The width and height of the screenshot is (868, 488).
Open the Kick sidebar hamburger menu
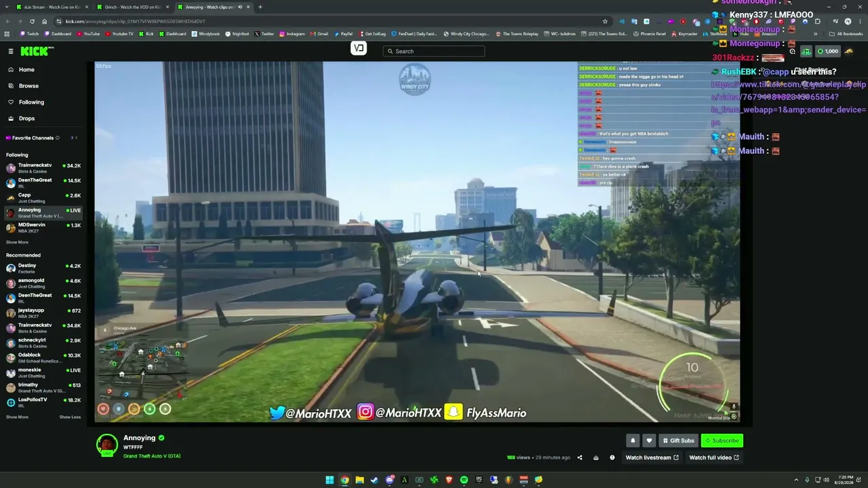tap(11, 52)
